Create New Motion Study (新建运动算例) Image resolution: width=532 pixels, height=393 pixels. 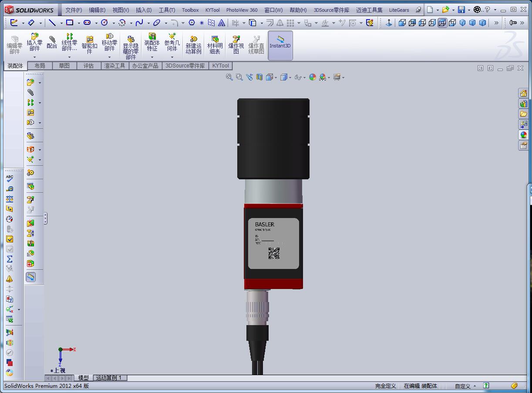(193, 45)
